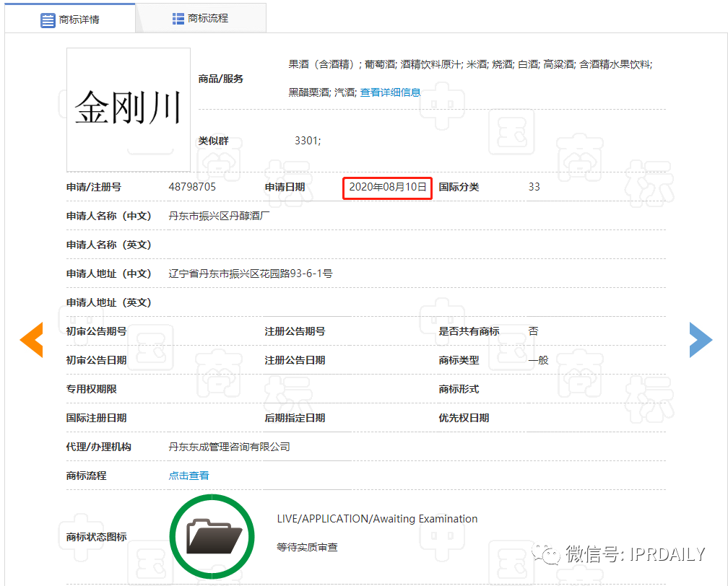
Task: Open the 查看详细信息 link
Action: point(390,92)
